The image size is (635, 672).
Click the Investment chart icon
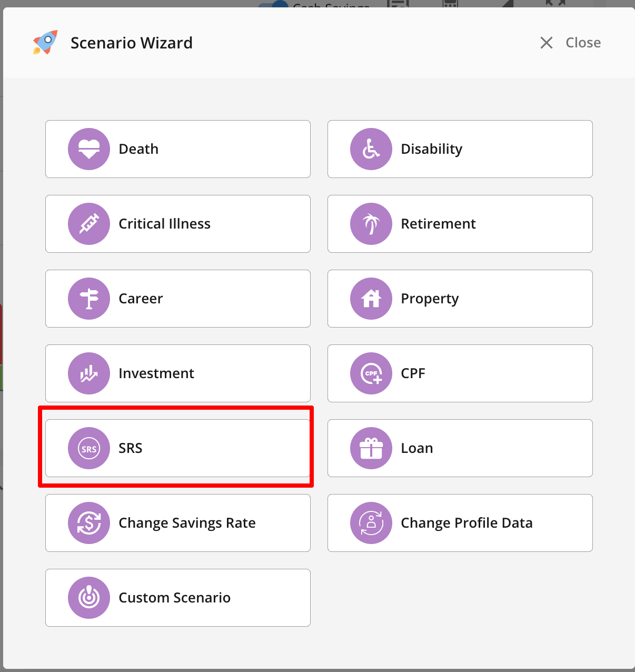point(89,373)
